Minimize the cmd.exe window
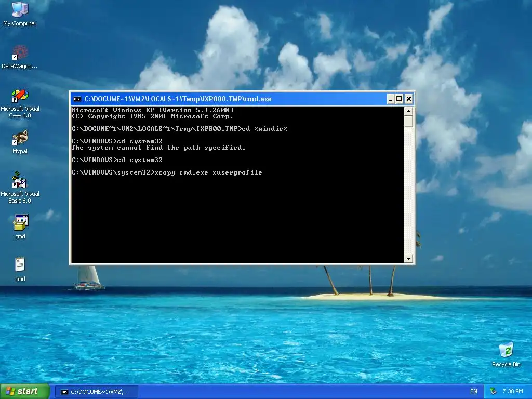This screenshot has height=399, width=532. tap(391, 99)
